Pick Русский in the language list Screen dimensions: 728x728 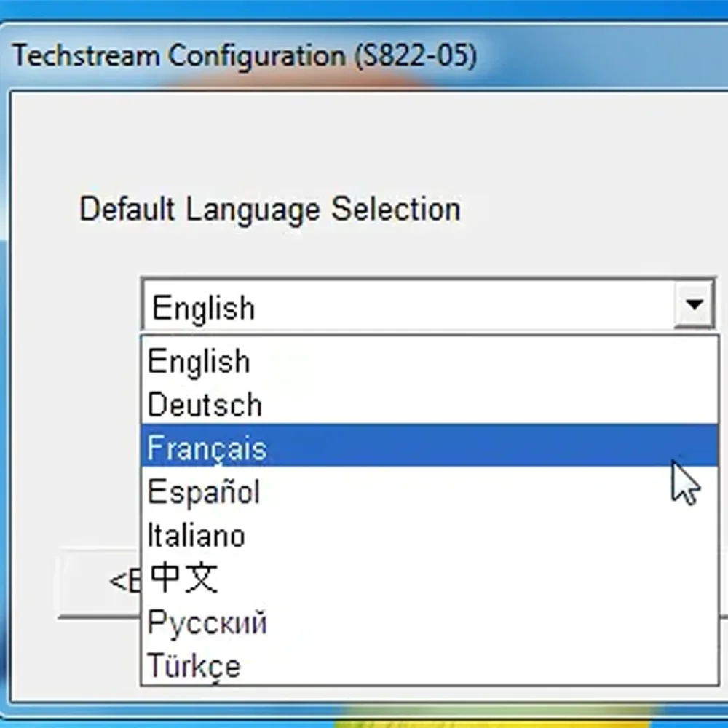pos(430,621)
